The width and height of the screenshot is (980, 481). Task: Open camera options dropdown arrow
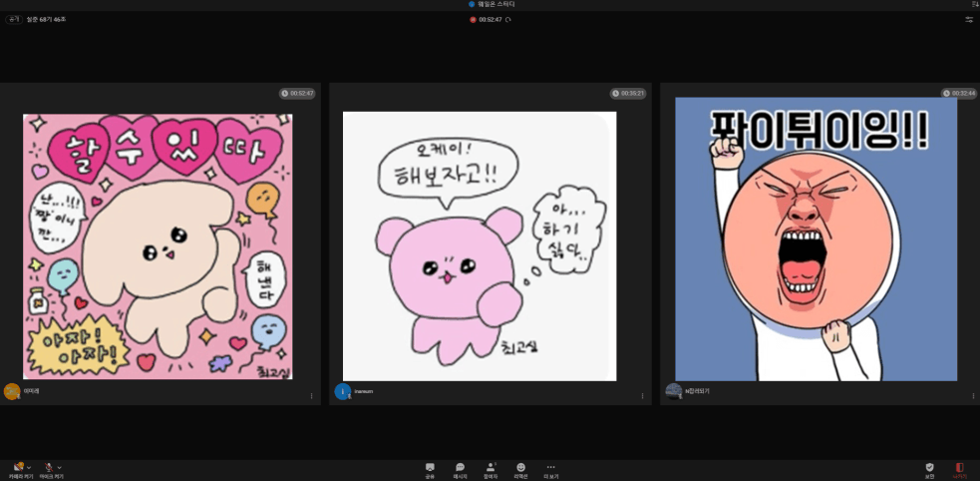pyautogui.click(x=29, y=467)
